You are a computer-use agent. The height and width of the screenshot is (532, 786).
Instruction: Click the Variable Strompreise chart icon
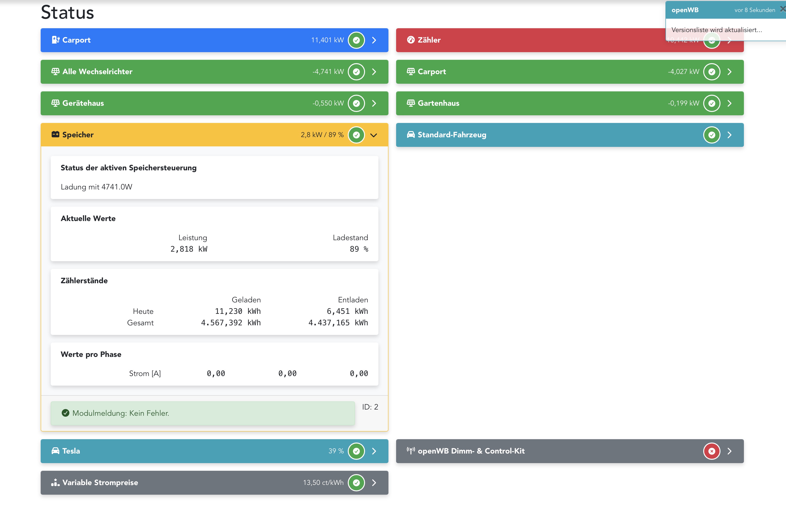pos(55,483)
